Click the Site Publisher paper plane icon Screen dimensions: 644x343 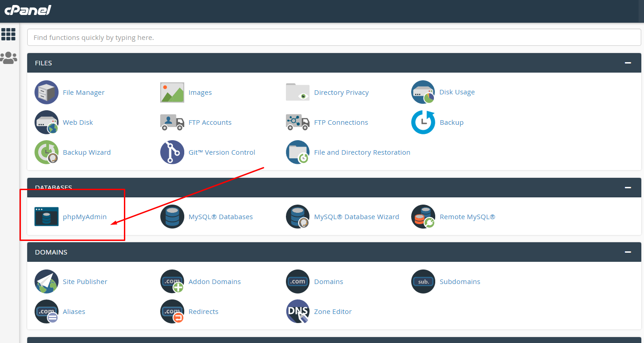click(47, 282)
